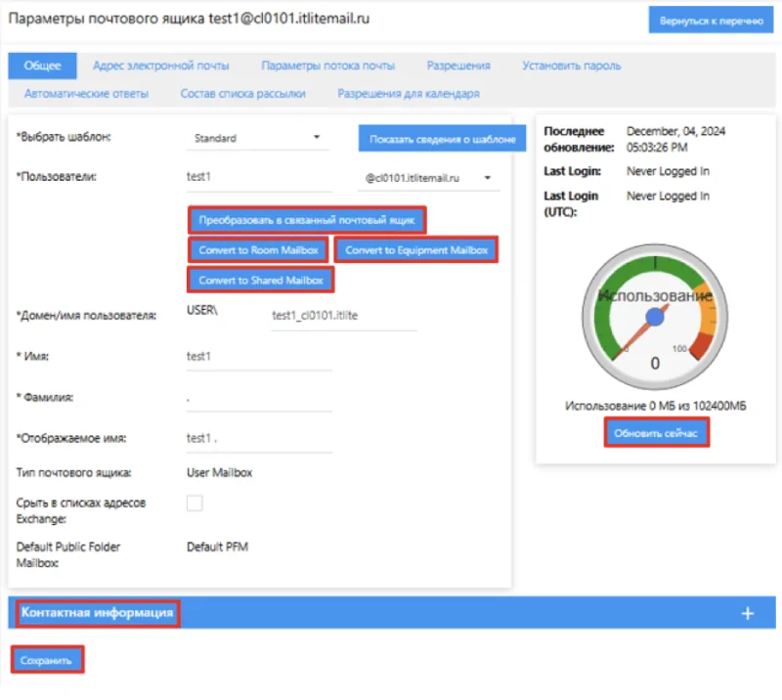Click Convert to Room Mailbox

point(258,250)
